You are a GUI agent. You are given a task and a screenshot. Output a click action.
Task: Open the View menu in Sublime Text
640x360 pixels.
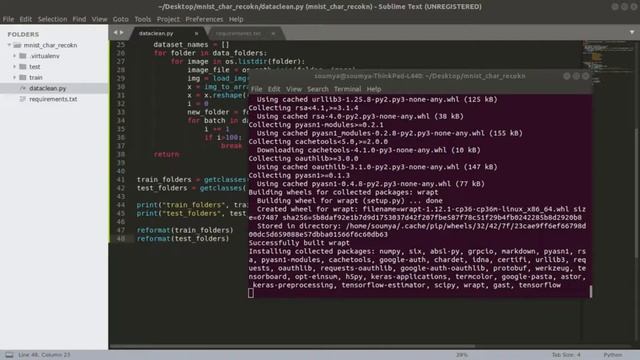[99, 19]
